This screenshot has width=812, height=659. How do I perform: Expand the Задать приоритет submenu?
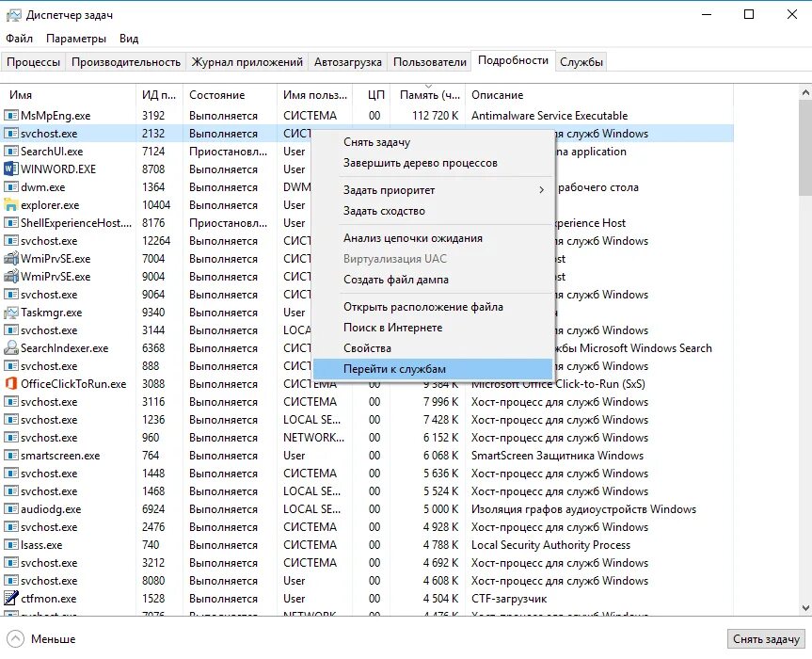click(542, 190)
